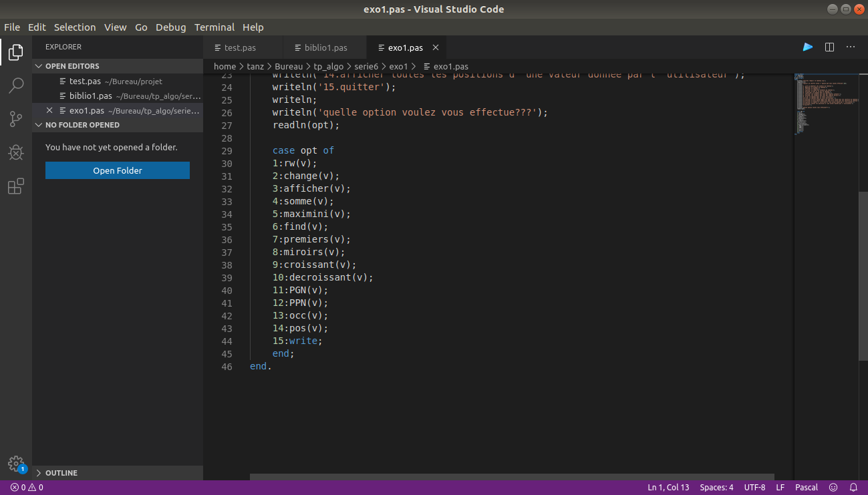Click the editor vertical scrollbar thumb
Viewport: 868px width, 495px height.
863,277
